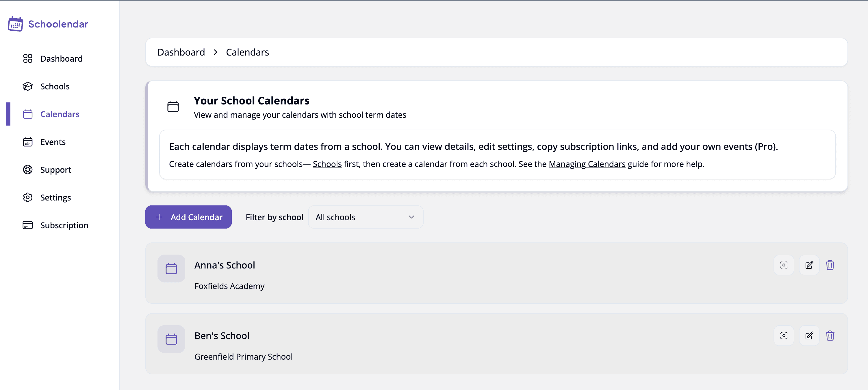Open Settings from the sidebar
The height and width of the screenshot is (390, 868).
55,197
